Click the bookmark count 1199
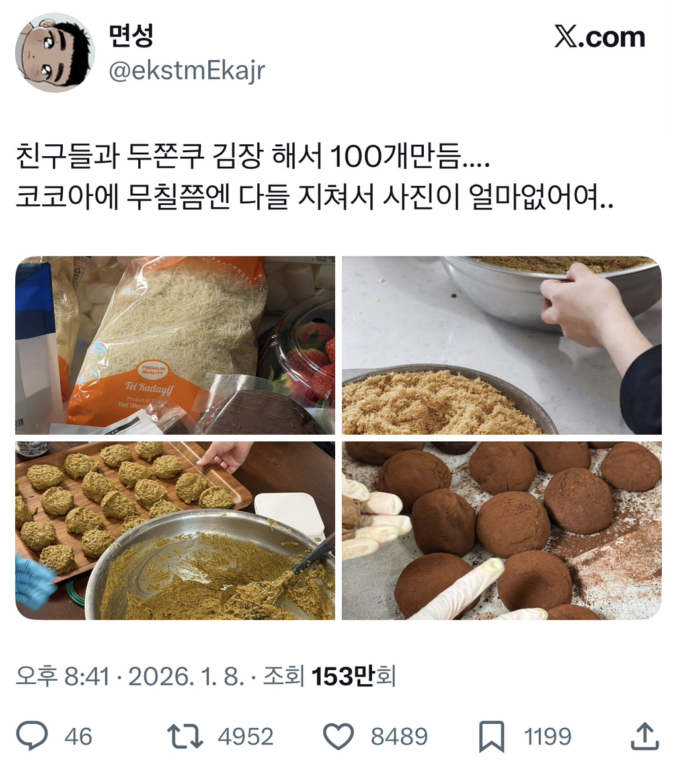Image resolution: width=677 pixels, height=784 pixels. point(547,736)
